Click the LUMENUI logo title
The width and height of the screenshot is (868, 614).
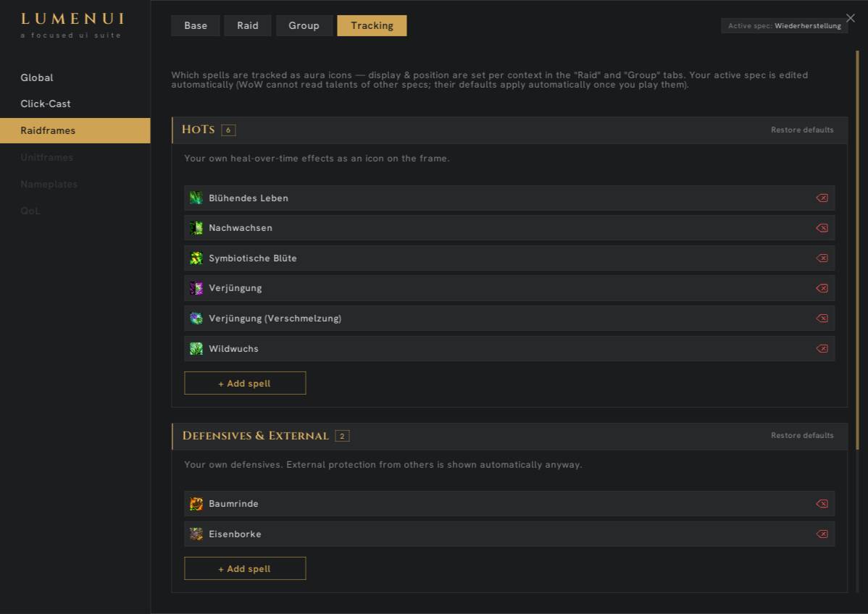click(72, 19)
